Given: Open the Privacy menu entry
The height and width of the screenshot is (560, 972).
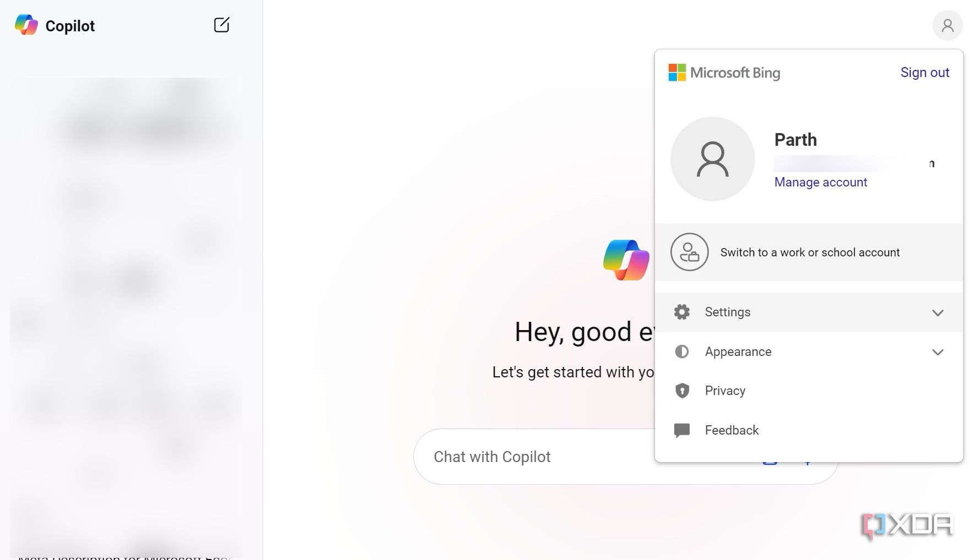Looking at the screenshot, I should (x=809, y=391).
